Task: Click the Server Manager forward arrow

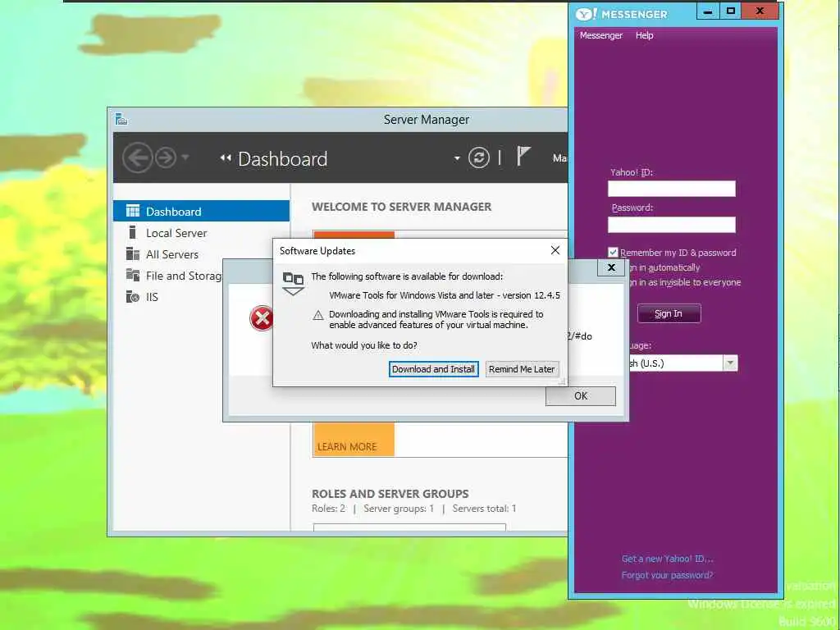Action: tap(166, 158)
